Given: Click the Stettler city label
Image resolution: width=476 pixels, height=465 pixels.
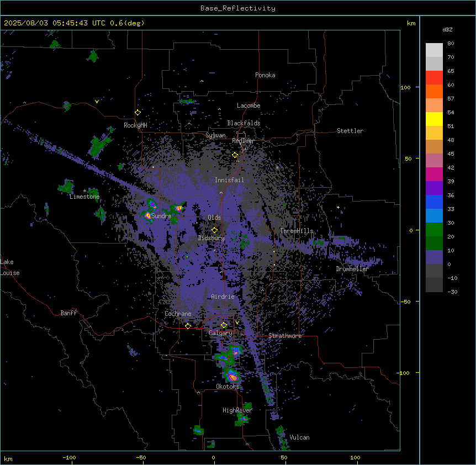Looking at the screenshot, I should tap(350, 131).
